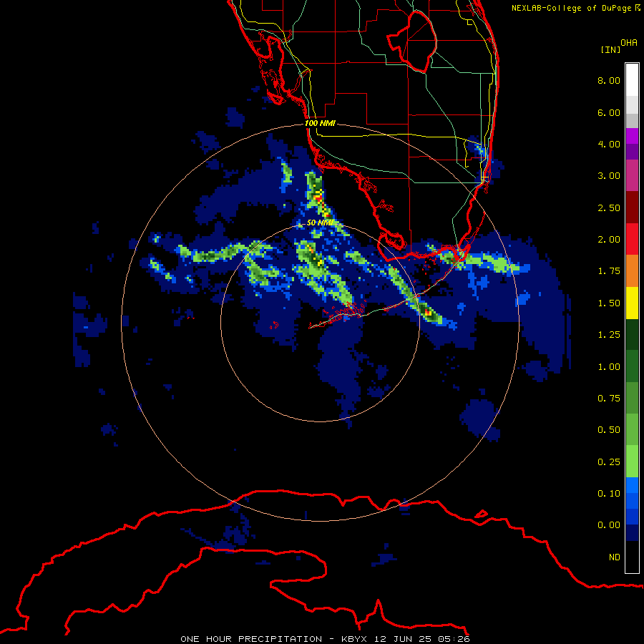The image size is (644, 644).
Task: Select the yellow swatch beside 1.50
Action: tap(632, 303)
